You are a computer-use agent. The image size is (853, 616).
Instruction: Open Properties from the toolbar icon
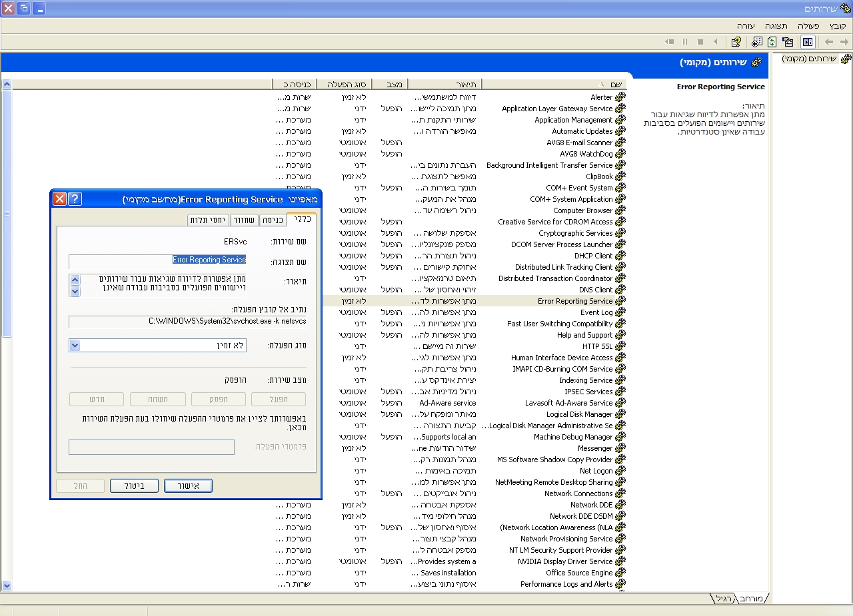pos(788,42)
